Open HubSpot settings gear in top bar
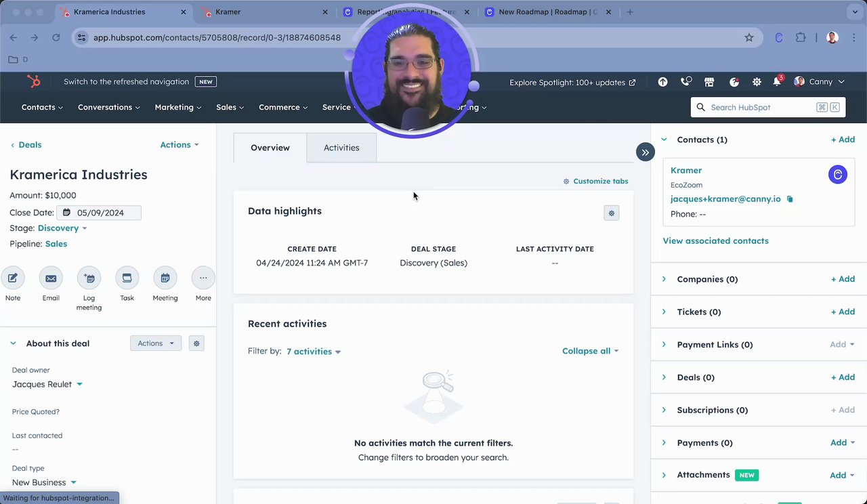The image size is (867, 504). coord(757,82)
